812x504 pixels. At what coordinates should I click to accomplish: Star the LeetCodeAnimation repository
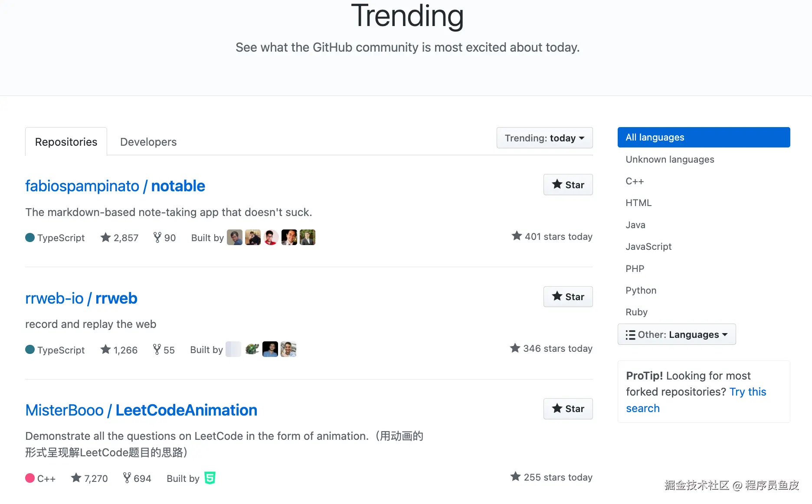click(x=568, y=409)
